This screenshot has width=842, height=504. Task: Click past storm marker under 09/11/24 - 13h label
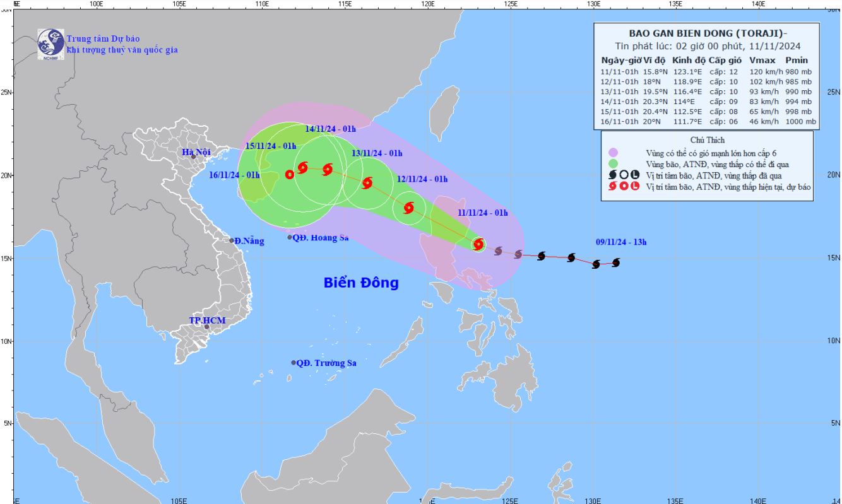click(615, 262)
